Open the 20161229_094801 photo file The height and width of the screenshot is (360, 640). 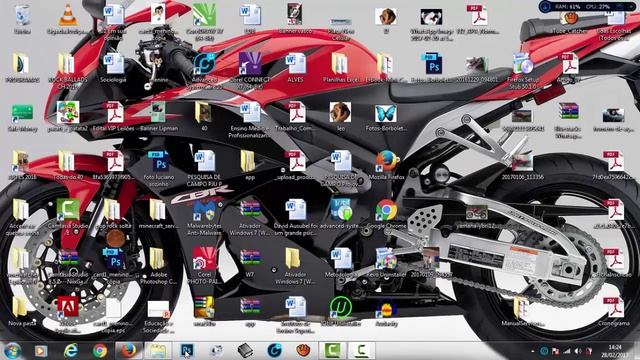coord(477,65)
